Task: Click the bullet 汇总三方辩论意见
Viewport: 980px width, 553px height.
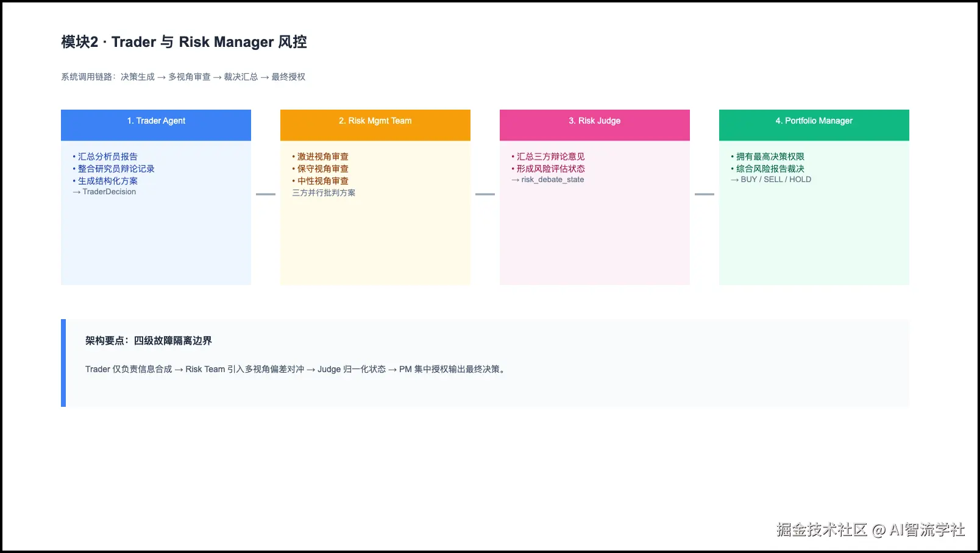Action: click(549, 157)
